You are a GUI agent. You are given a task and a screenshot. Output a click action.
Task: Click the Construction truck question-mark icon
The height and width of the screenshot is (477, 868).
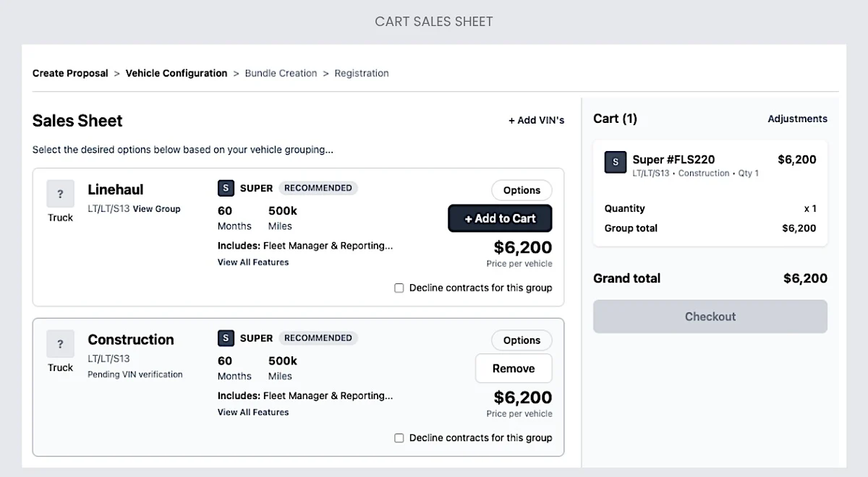point(60,344)
